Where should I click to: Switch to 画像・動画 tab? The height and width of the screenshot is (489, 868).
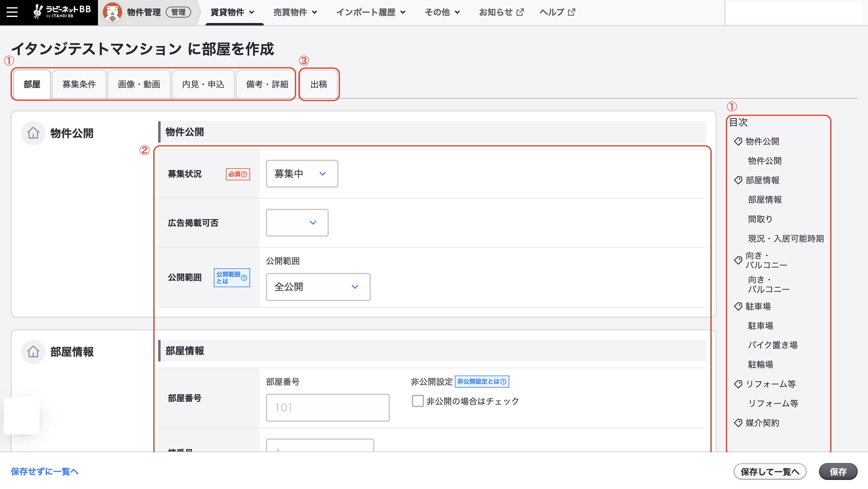click(139, 84)
